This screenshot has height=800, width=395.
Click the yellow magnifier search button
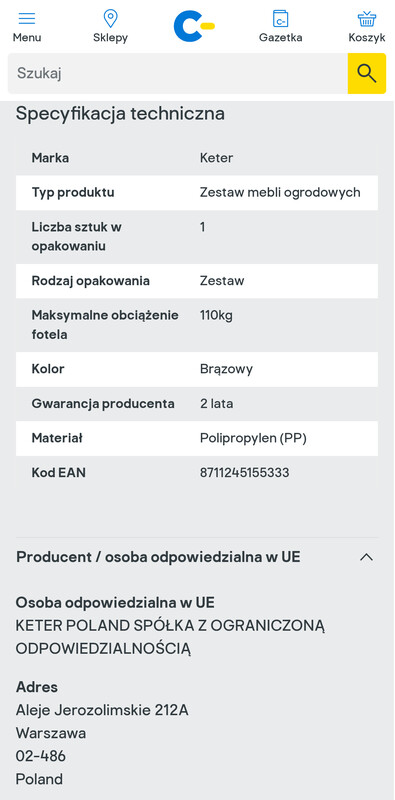click(x=366, y=73)
